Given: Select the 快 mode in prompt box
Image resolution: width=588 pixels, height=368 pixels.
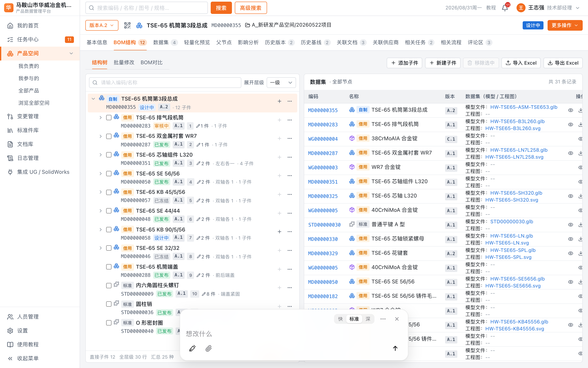Looking at the screenshot, I should click(x=340, y=319).
